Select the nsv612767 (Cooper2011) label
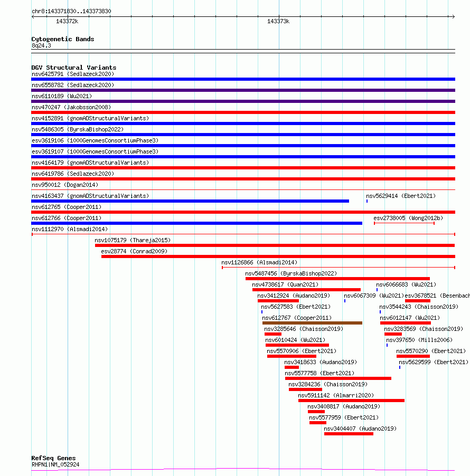The height and width of the screenshot is (476, 470). (297, 318)
